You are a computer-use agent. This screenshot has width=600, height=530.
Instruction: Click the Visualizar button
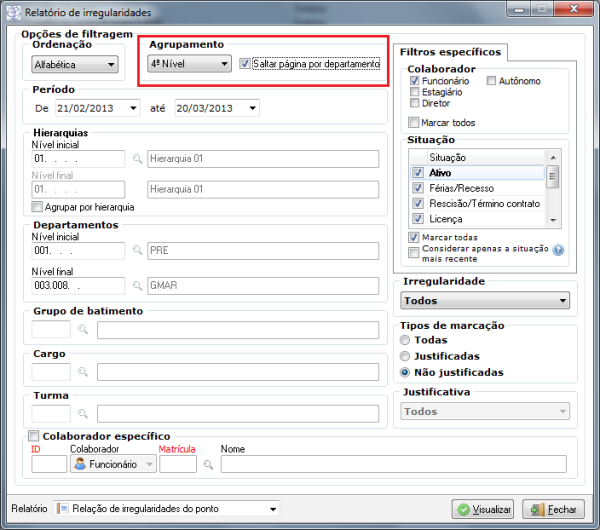(x=482, y=509)
